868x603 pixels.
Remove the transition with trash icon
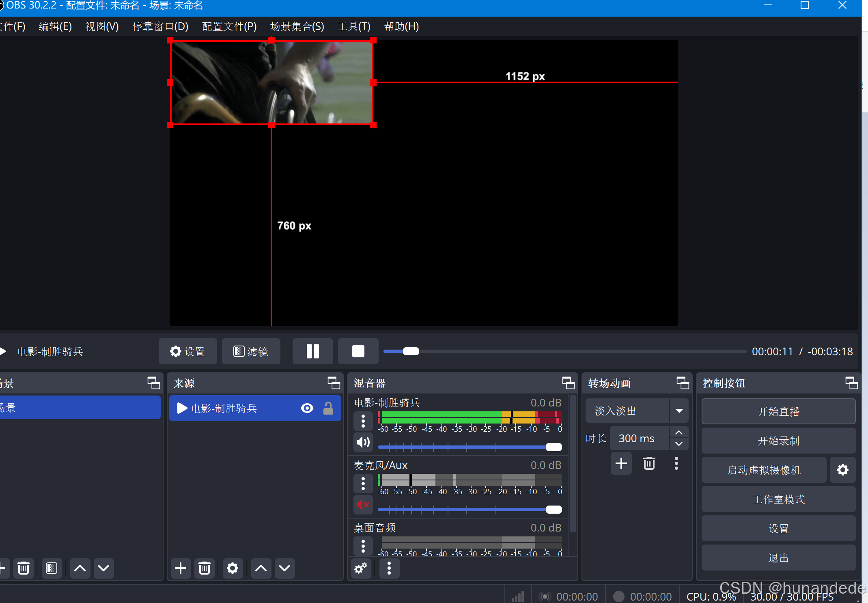click(x=649, y=463)
